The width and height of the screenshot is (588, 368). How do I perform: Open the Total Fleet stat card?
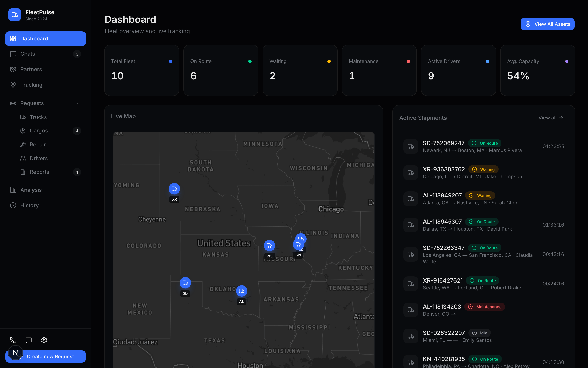point(142,70)
